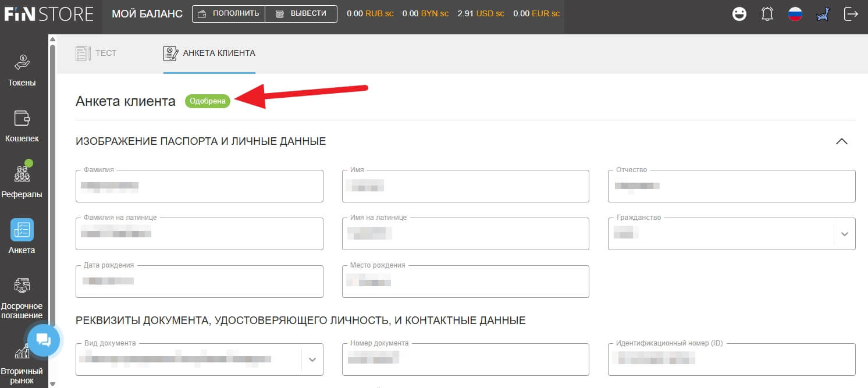Image resolution: width=868 pixels, height=388 pixels.
Task: Select the Анкета sidebar icon
Action: [22, 236]
